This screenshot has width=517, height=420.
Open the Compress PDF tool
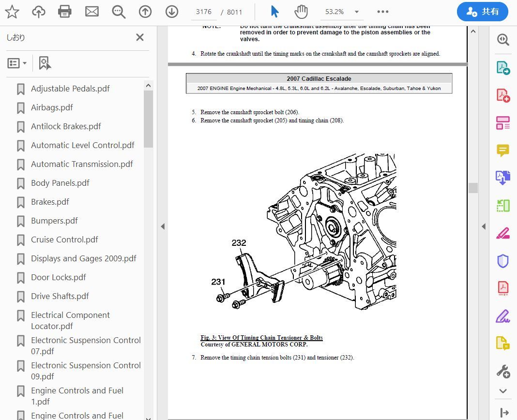pyautogui.click(x=503, y=288)
